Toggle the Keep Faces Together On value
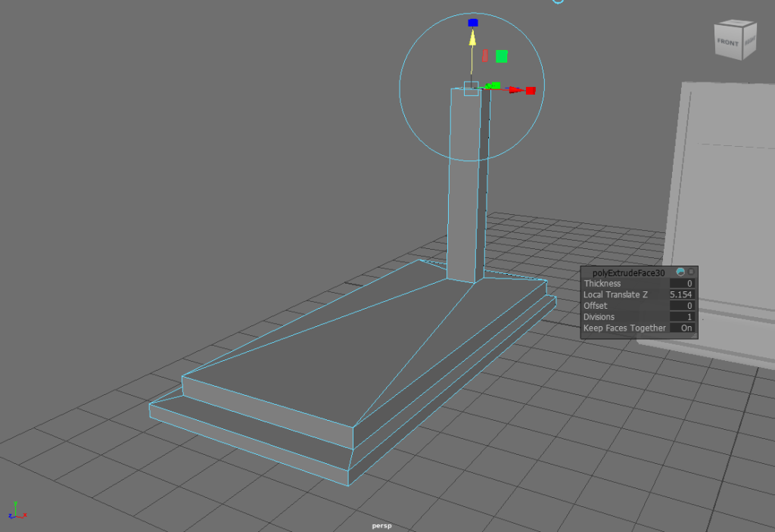The image size is (775, 532). (683, 328)
